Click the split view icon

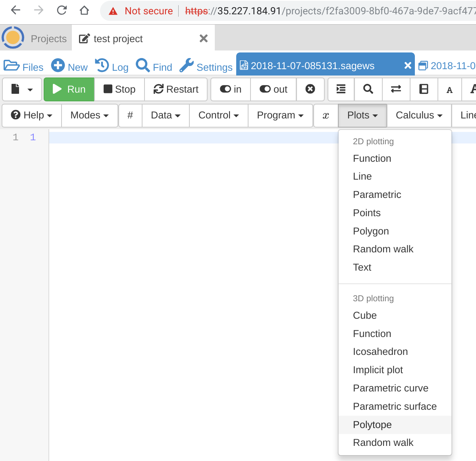(x=424, y=89)
